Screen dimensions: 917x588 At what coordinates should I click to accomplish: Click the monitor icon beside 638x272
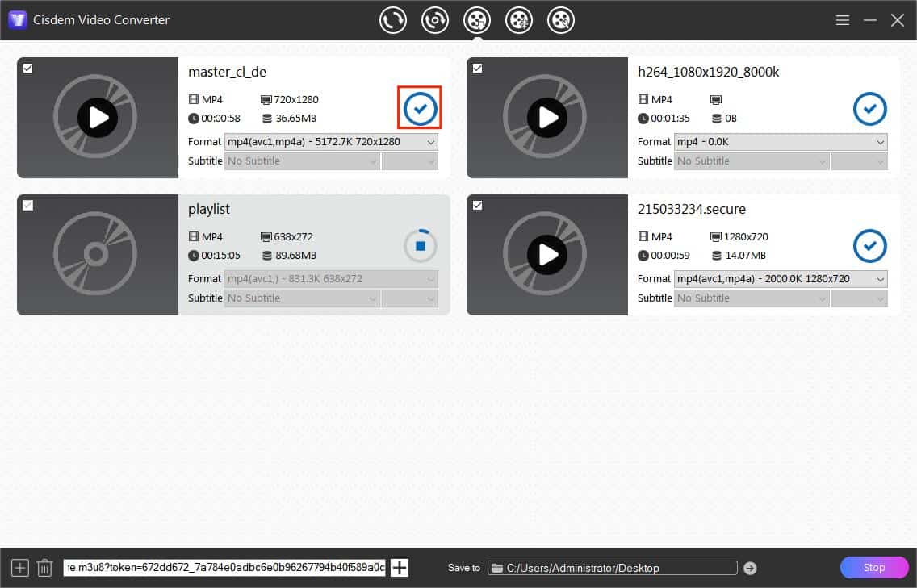coord(266,236)
